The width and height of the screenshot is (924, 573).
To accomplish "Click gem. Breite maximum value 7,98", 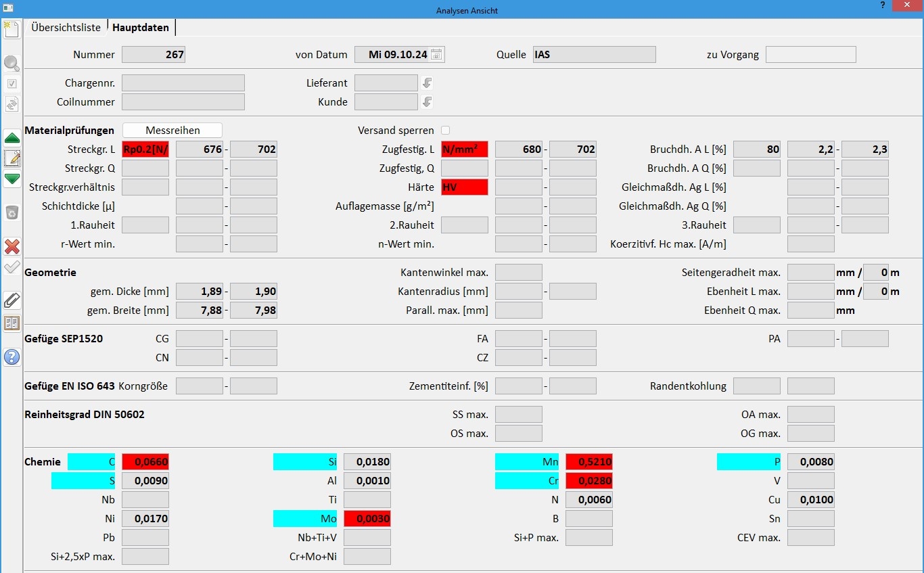I will coord(254,311).
